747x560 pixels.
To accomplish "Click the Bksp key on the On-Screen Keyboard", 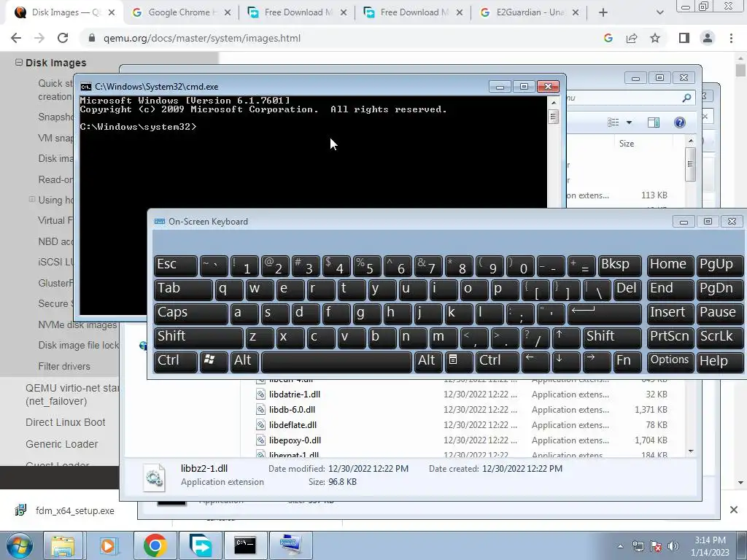I will point(619,265).
